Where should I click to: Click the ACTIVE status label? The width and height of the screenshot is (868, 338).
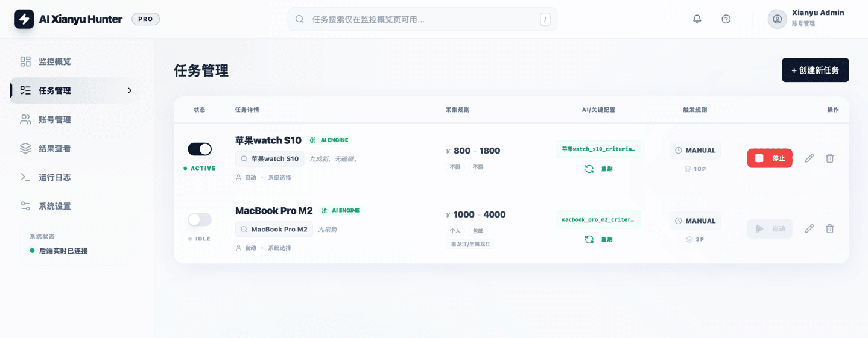click(200, 169)
